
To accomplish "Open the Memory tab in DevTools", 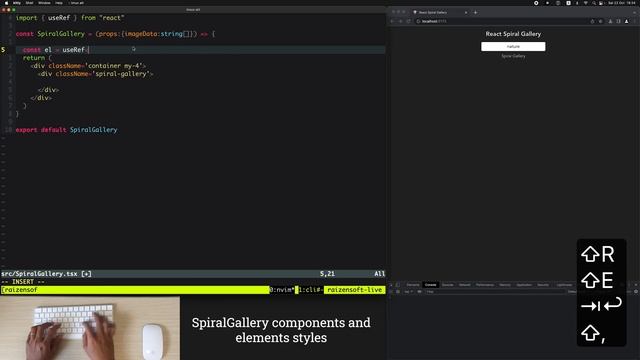I will coord(505,285).
